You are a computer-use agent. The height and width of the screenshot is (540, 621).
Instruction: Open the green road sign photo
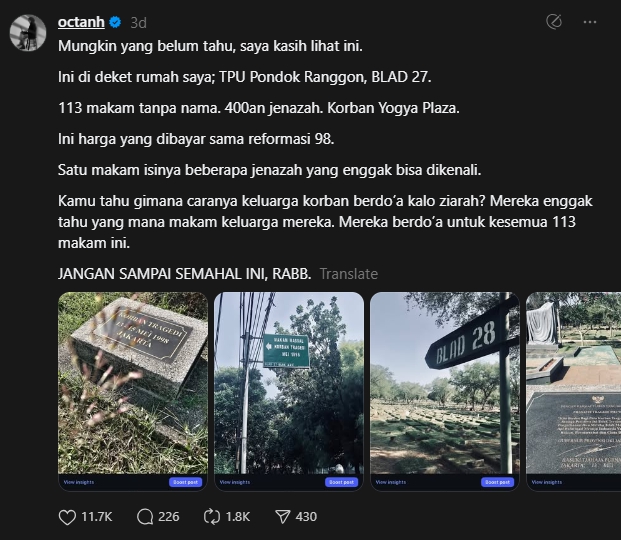[x=289, y=383]
